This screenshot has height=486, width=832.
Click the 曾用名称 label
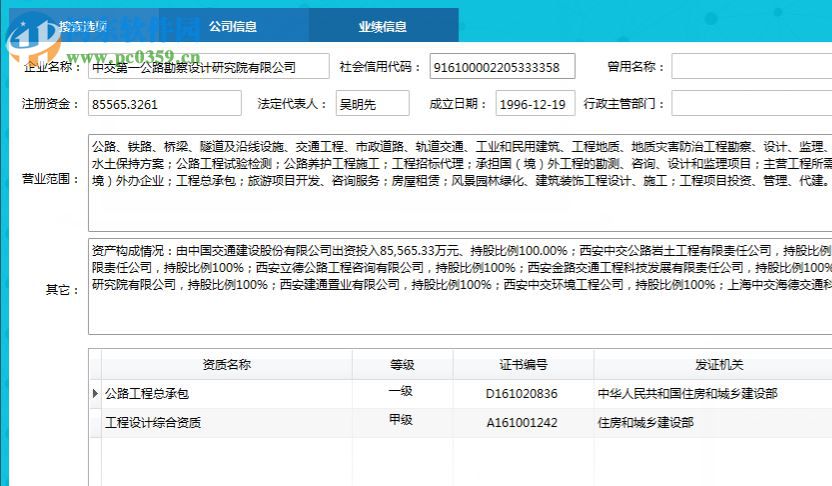635,67
